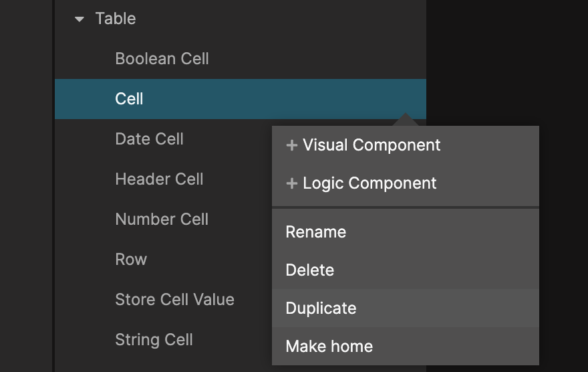Viewport: 588px width, 372px height.
Task: Choose Delete in the context menu
Action: point(310,270)
